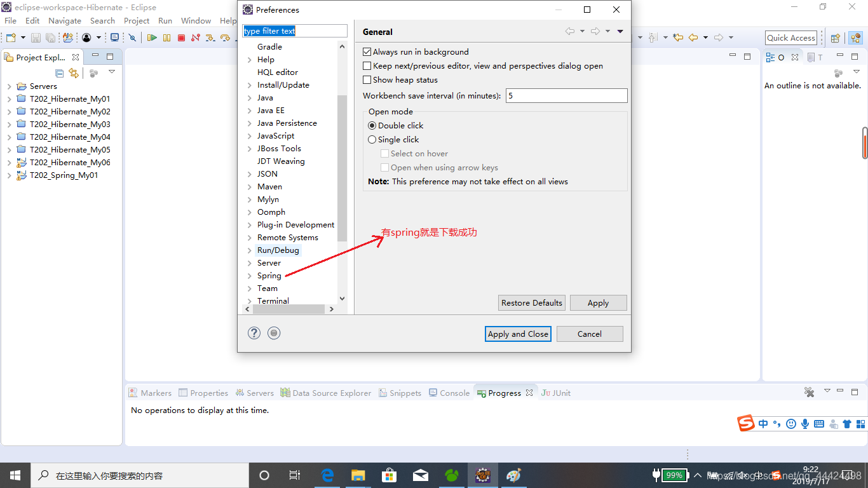Click Collapse All in Project Explorer
This screenshot has width=868, height=488.
point(60,73)
